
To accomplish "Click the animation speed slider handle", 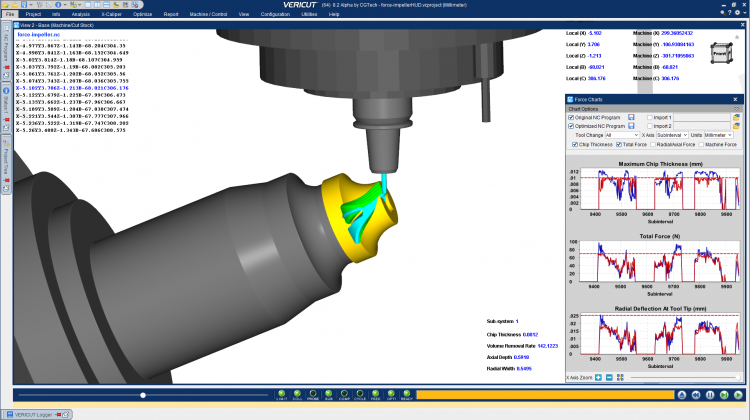I will click(x=143, y=395).
